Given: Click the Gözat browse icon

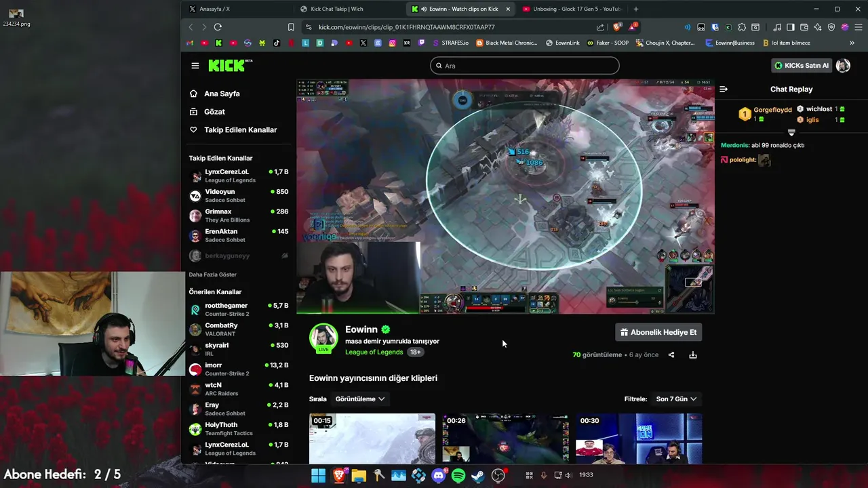Looking at the screenshot, I should (x=194, y=112).
